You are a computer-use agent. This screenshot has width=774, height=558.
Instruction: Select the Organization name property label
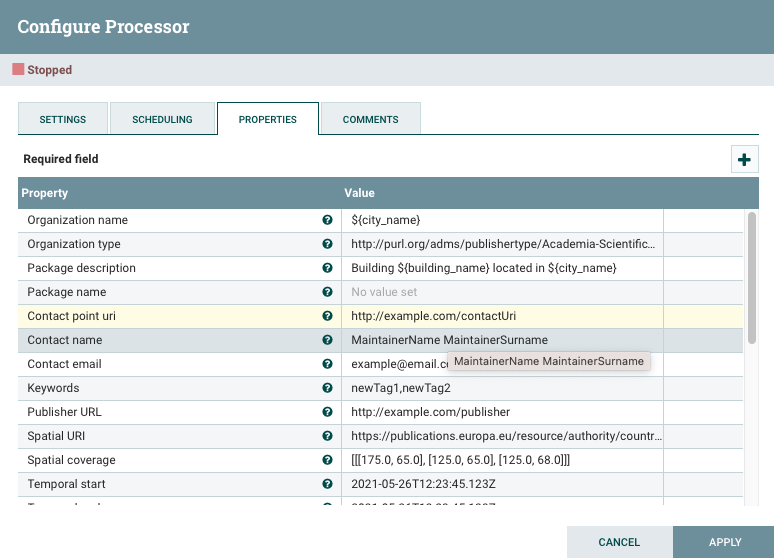(77, 220)
